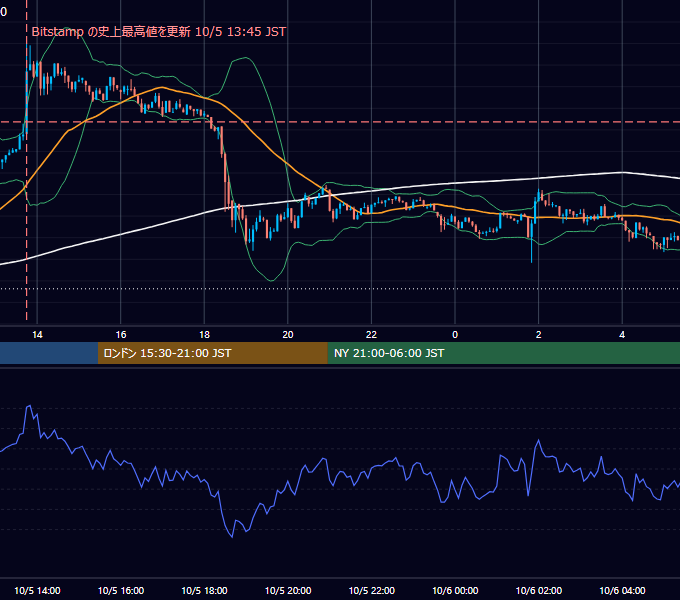Click the 18 hour label on price axis
The image size is (680, 600).
pyautogui.click(x=204, y=335)
